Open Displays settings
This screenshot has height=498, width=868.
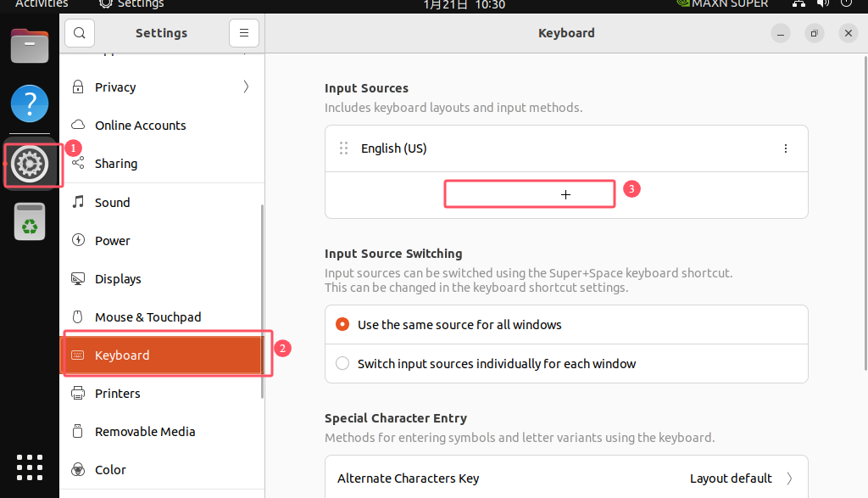[x=162, y=278]
